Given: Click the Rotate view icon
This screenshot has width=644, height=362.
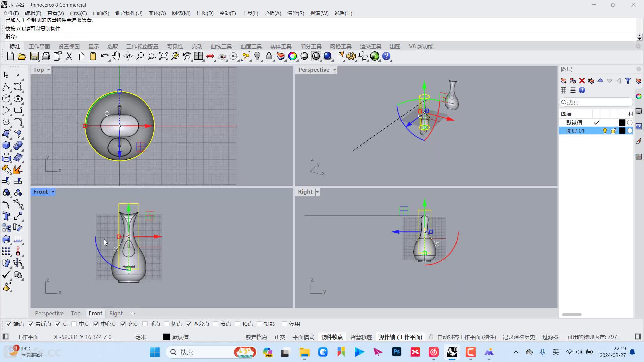Looking at the screenshot, I should [128, 56].
